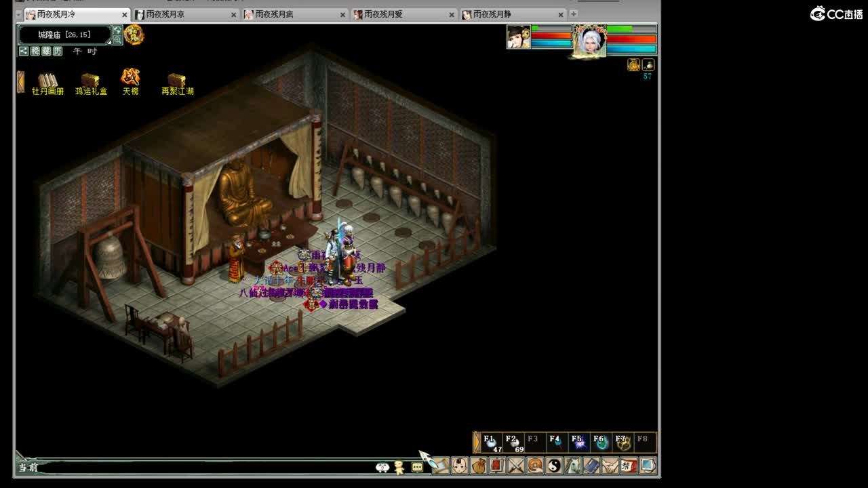This screenshot has width=868, height=488.
Task: Click the character's blue mana bar
Action: [x=631, y=49]
